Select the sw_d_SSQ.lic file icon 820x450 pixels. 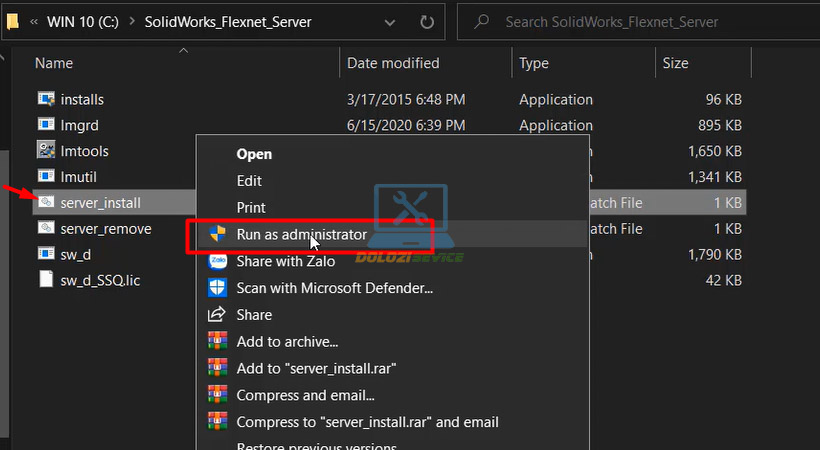(x=46, y=280)
